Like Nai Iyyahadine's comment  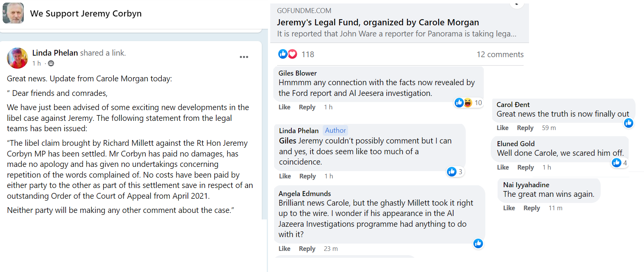click(x=509, y=208)
